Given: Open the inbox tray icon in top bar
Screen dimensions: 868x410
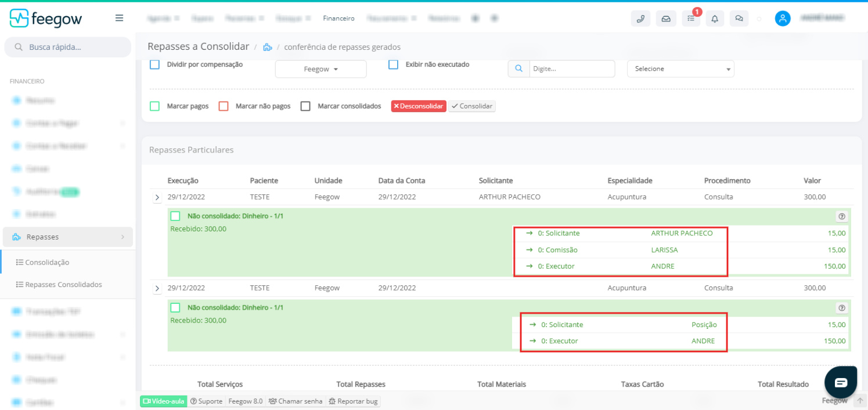Looking at the screenshot, I should coord(666,19).
